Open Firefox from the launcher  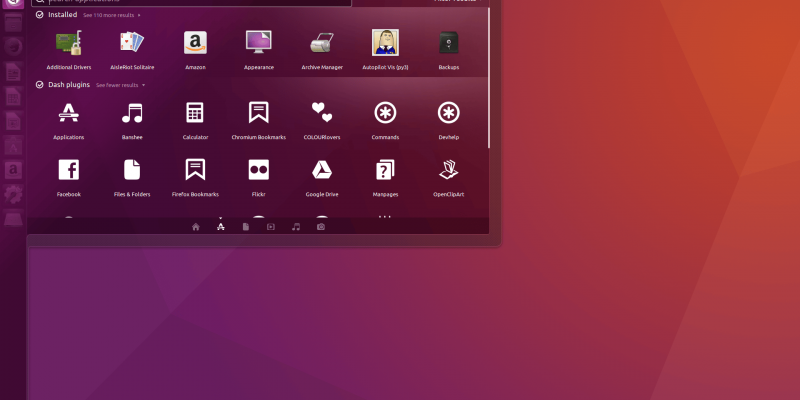(13, 47)
